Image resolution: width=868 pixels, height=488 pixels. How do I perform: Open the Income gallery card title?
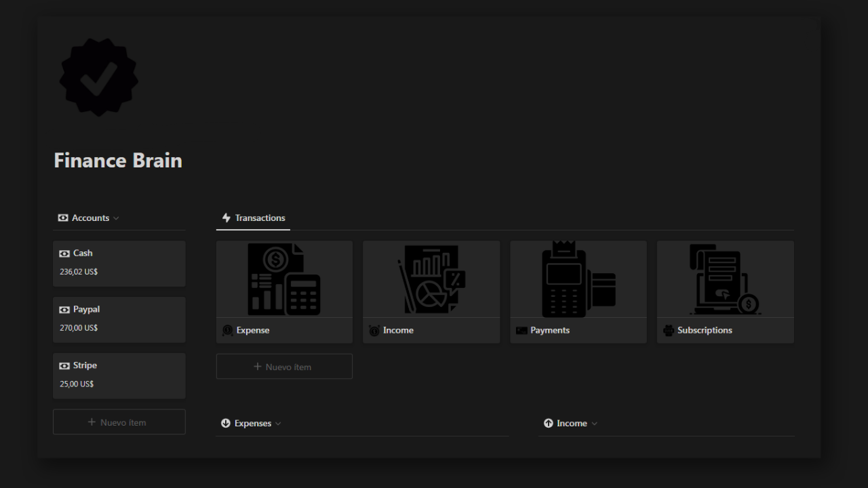coord(398,331)
